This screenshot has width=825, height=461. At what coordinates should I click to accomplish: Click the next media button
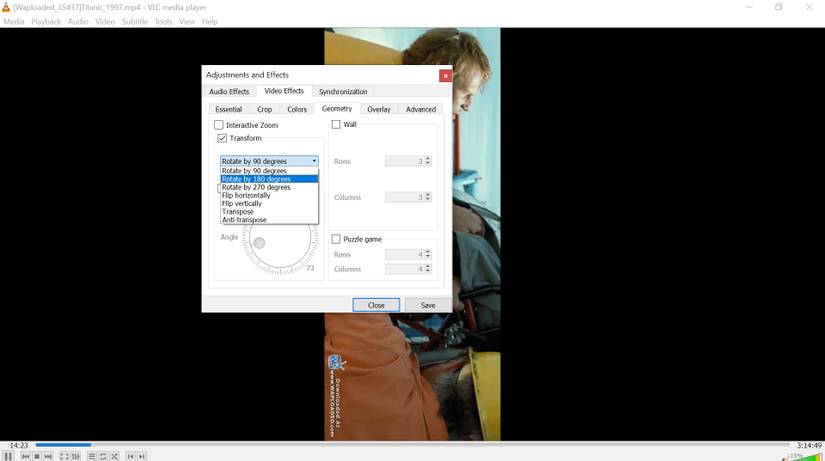click(48, 456)
